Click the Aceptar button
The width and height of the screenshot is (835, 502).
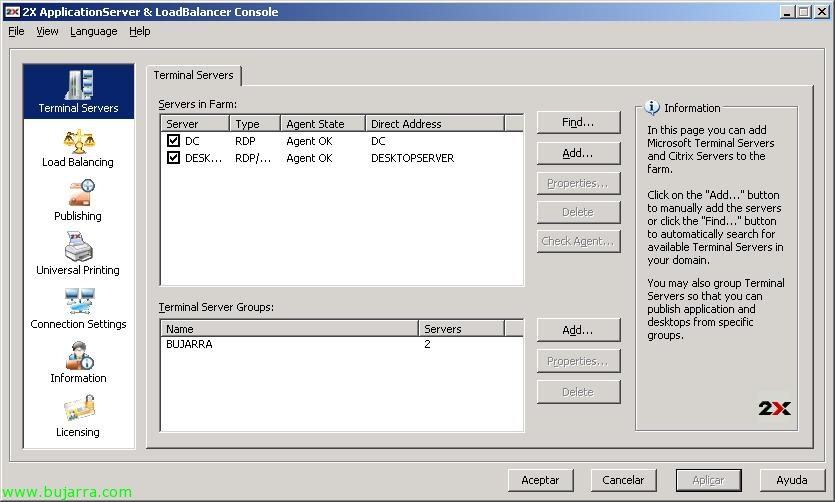tap(540, 480)
